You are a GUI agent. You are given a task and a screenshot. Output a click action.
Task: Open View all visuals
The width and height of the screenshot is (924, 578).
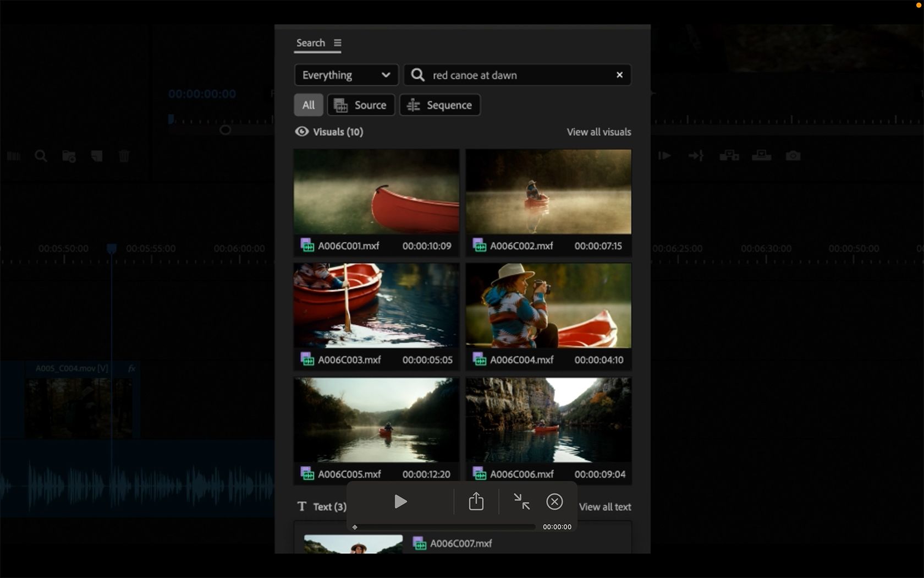click(x=598, y=132)
